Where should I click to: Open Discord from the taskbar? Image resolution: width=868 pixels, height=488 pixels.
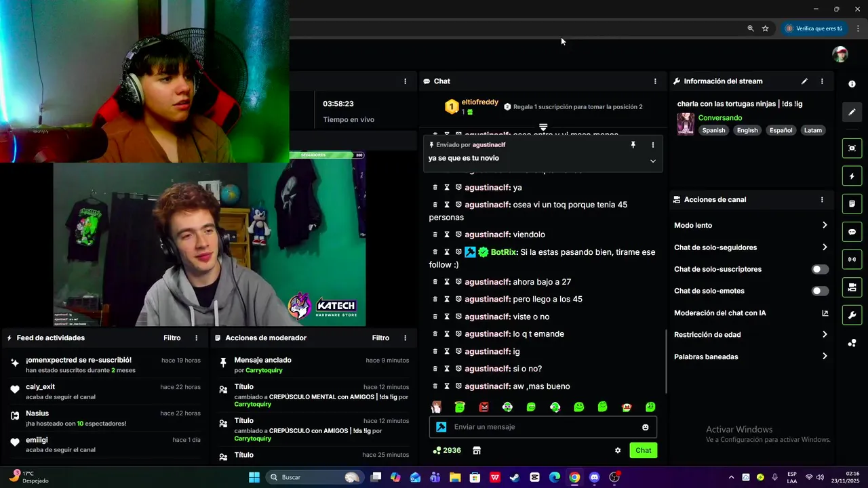coord(595,477)
